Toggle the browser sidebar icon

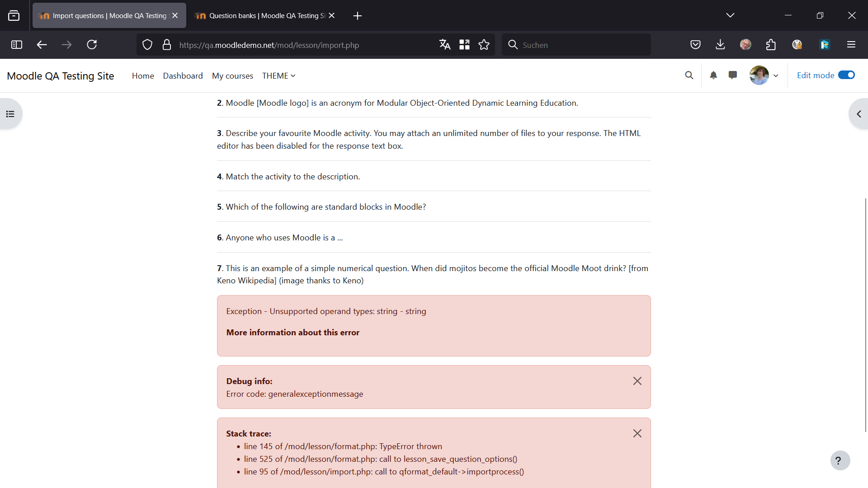click(17, 45)
